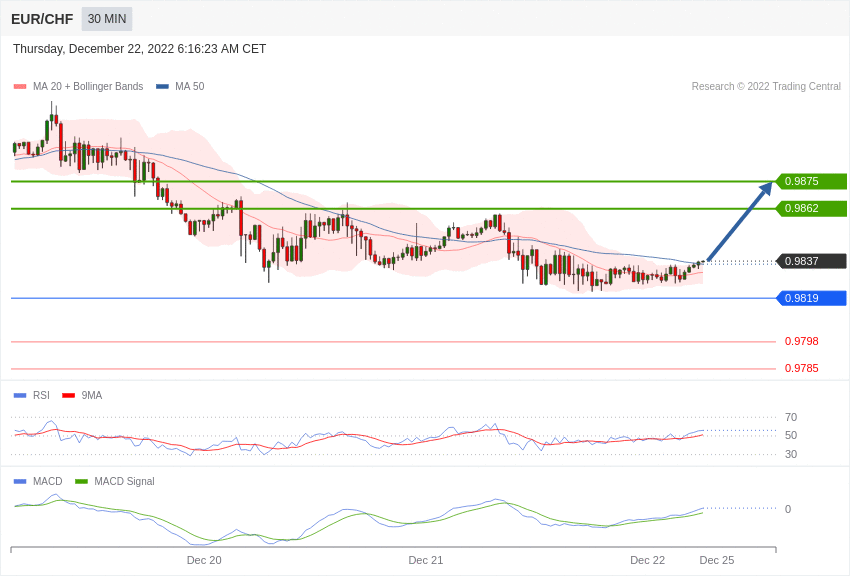Click the Dec 20 date label

coord(204,560)
